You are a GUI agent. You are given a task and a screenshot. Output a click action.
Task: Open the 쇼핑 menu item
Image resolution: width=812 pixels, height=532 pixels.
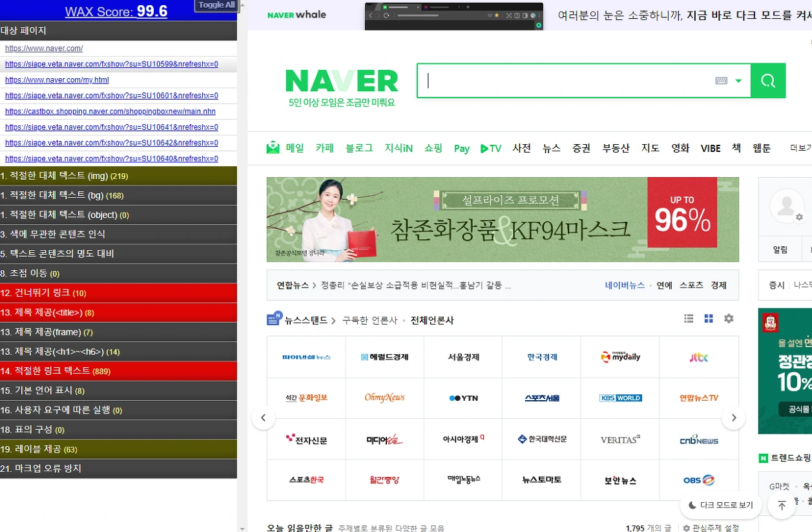433,148
